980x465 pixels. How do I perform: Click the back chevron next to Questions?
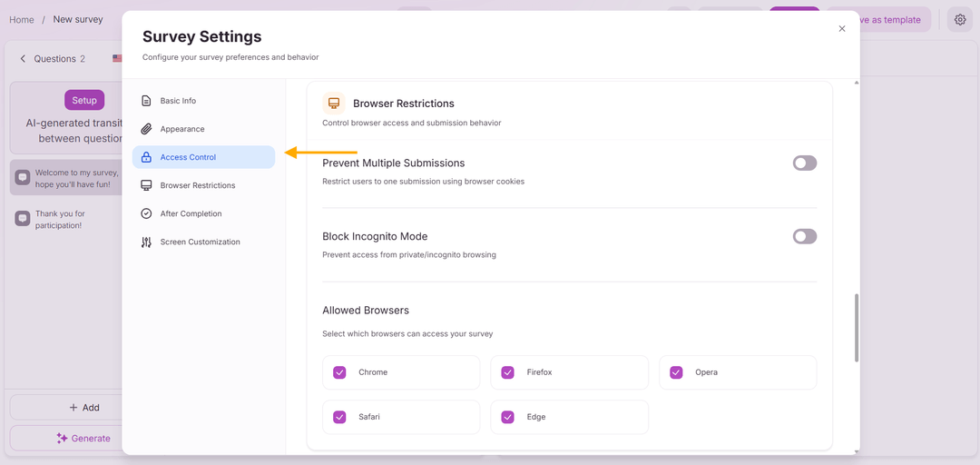(23, 59)
